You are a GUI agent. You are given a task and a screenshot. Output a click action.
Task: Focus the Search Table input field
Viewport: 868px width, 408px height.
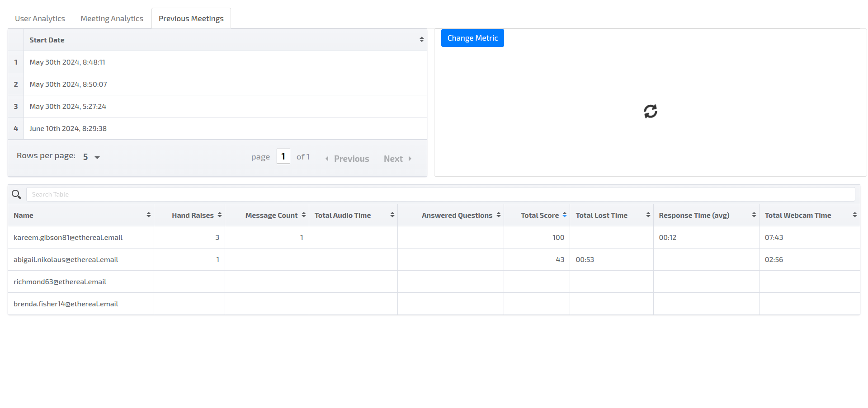(x=440, y=194)
